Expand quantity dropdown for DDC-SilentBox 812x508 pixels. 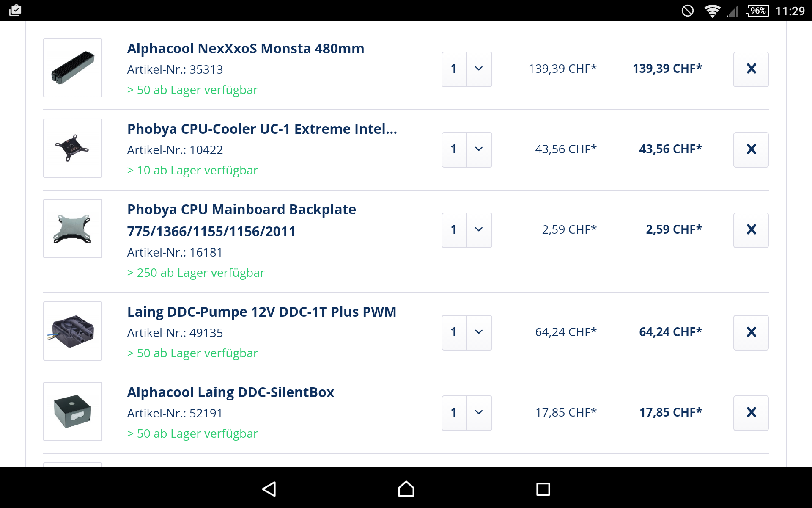tap(478, 413)
